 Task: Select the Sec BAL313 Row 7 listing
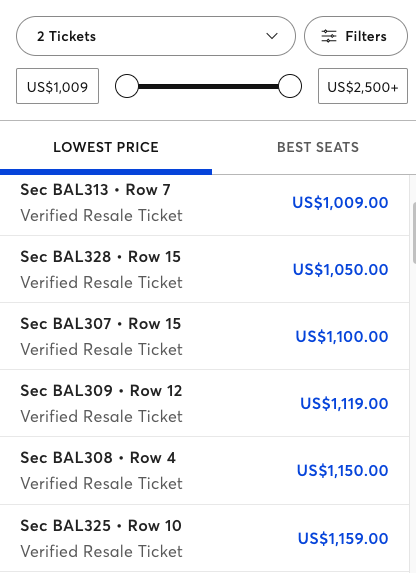coord(204,205)
